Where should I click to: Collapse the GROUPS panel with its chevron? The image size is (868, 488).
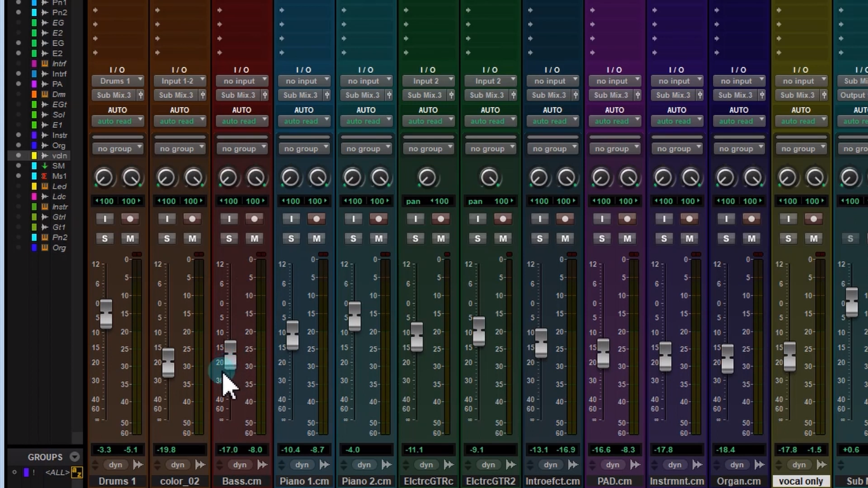pyautogui.click(x=74, y=456)
